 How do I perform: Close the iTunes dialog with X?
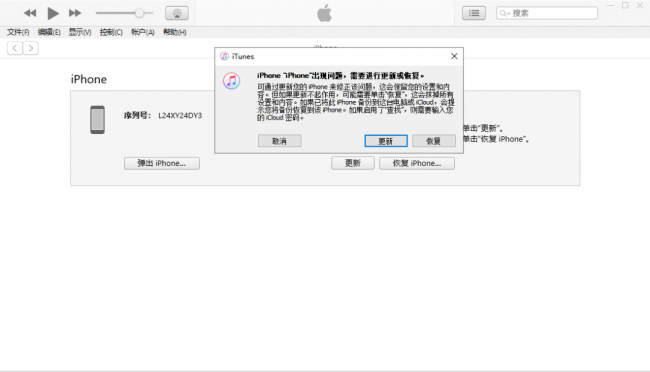pyautogui.click(x=454, y=56)
